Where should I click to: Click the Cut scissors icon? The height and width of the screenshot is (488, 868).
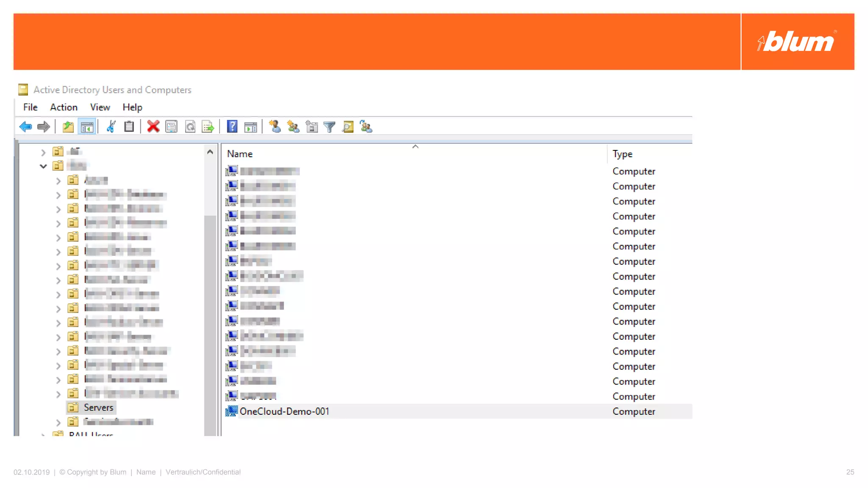click(111, 127)
